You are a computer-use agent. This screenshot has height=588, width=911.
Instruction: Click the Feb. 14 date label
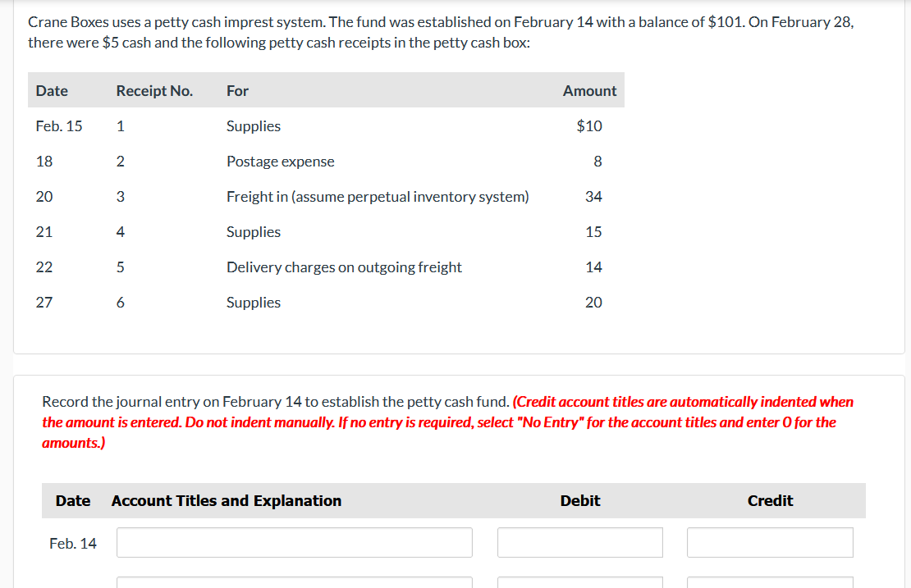coord(72,542)
